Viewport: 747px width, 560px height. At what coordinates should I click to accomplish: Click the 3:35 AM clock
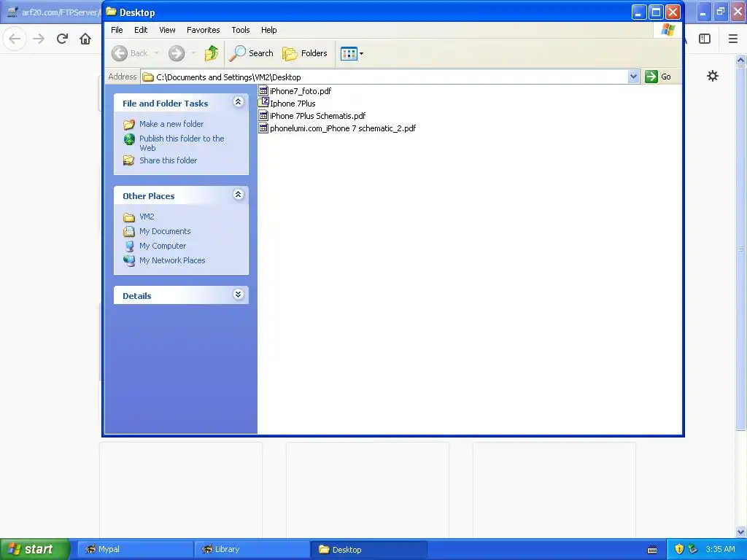[720, 549]
